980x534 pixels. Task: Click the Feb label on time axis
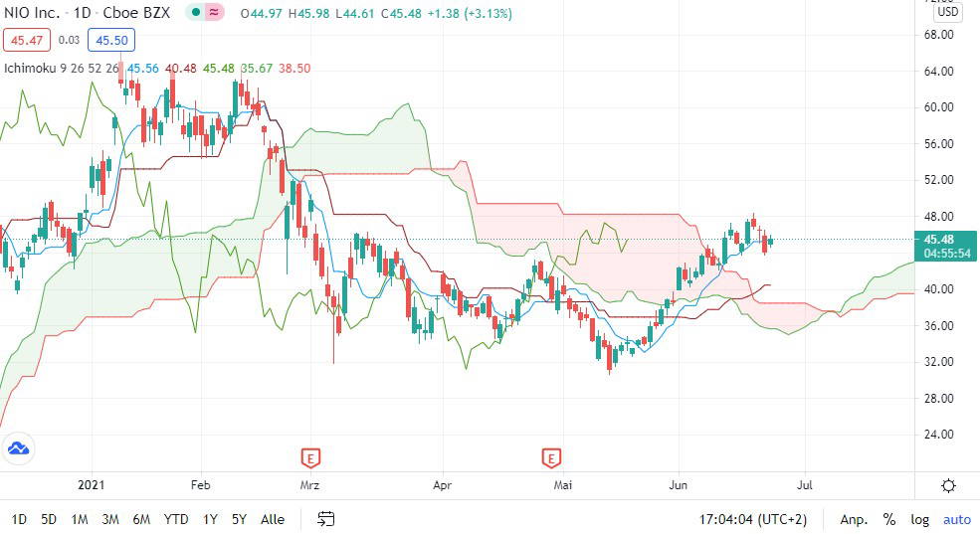pos(201,485)
